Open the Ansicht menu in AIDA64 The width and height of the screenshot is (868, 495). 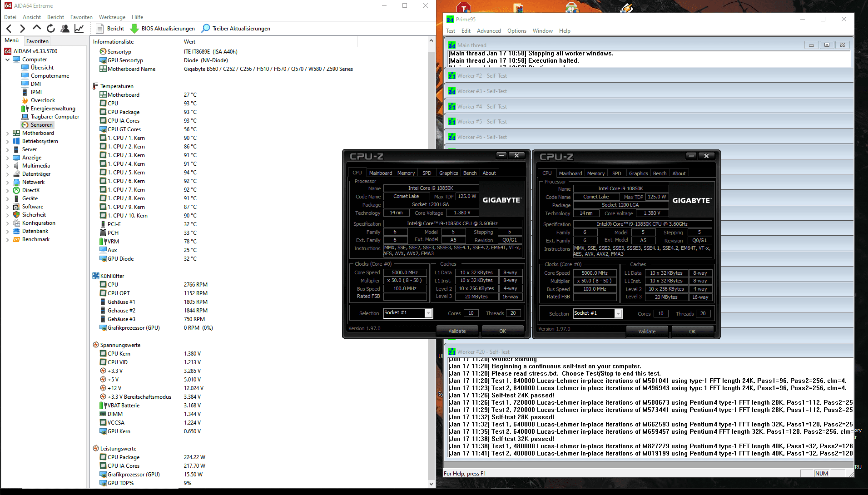click(32, 17)
